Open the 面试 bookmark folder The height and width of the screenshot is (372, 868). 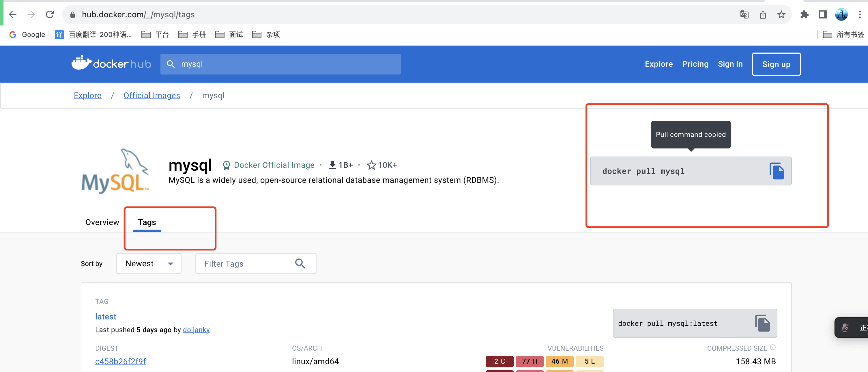[x=229, y=34]
